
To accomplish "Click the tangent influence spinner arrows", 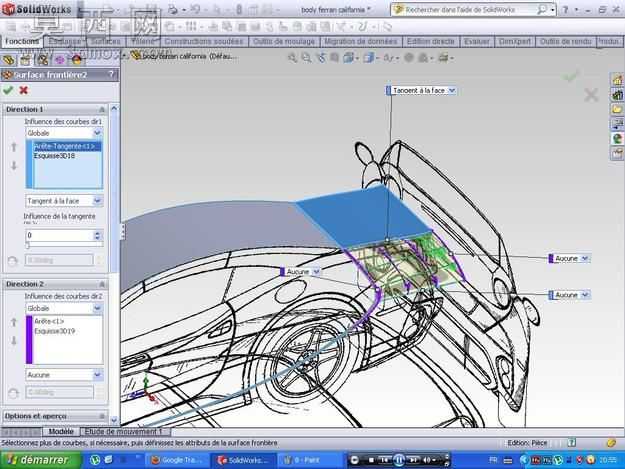I will click(98, 235).
